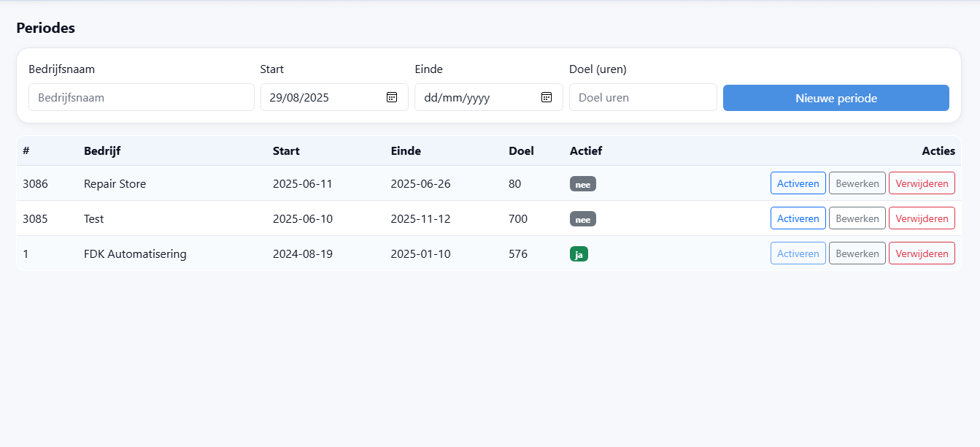
Task: Click the green 'ja' active badge
Action: [x=579, y=254]
